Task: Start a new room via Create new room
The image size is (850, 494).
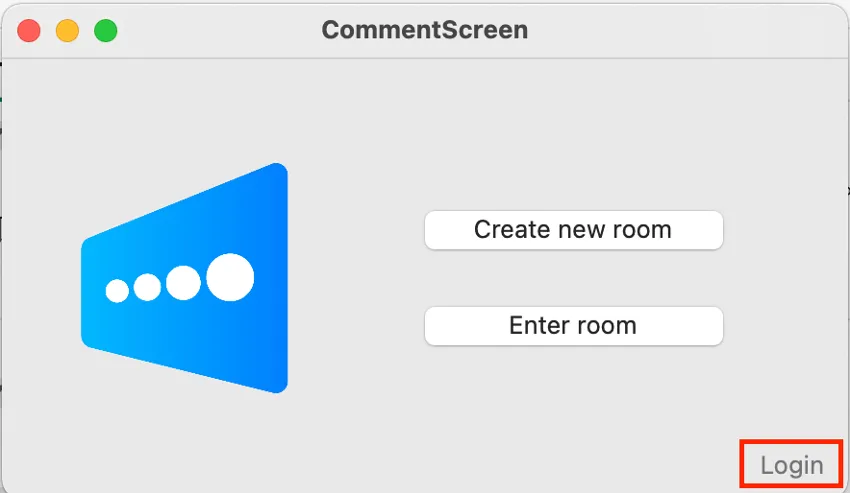Action: pyautogui.click(x=573, y=230)
